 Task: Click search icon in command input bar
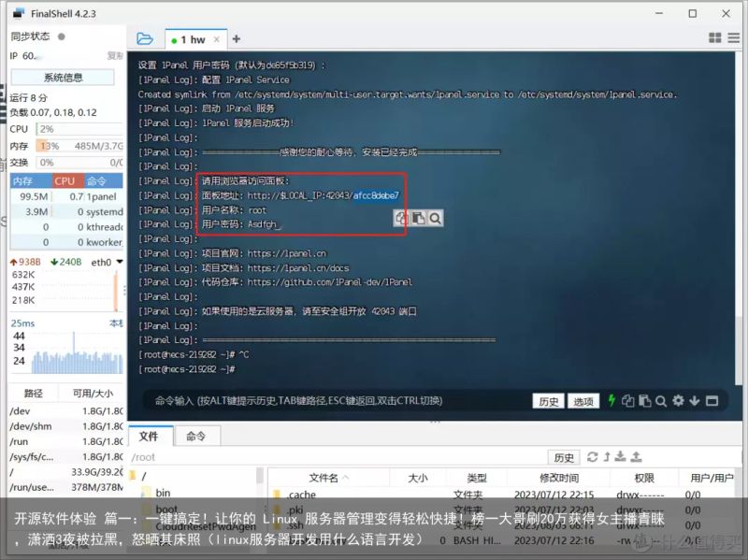pos(661,401)
